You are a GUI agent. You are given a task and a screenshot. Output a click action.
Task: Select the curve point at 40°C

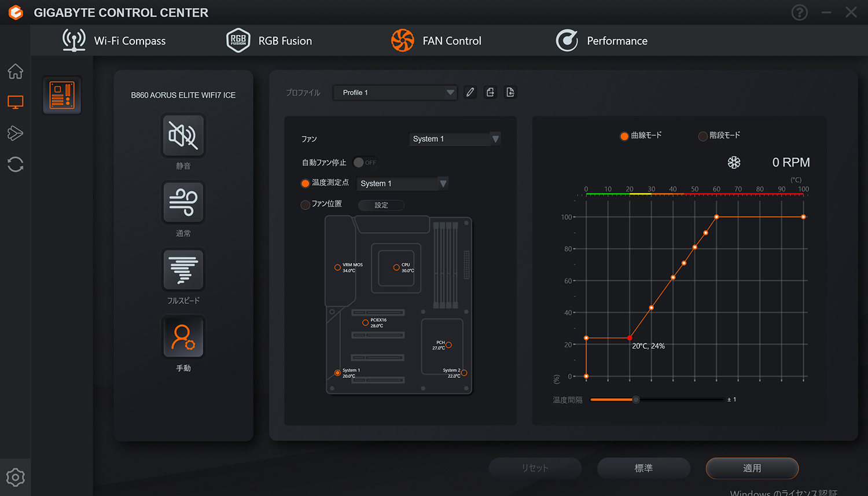673,278
